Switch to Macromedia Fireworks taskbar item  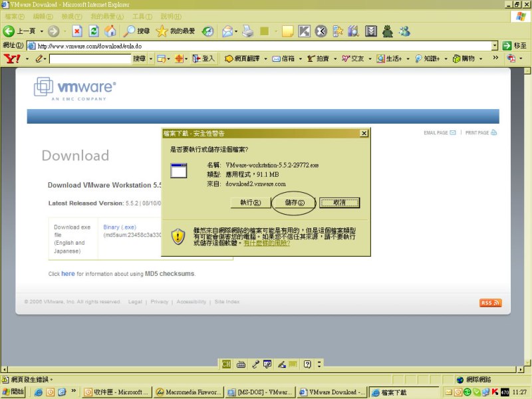point(189,392)
